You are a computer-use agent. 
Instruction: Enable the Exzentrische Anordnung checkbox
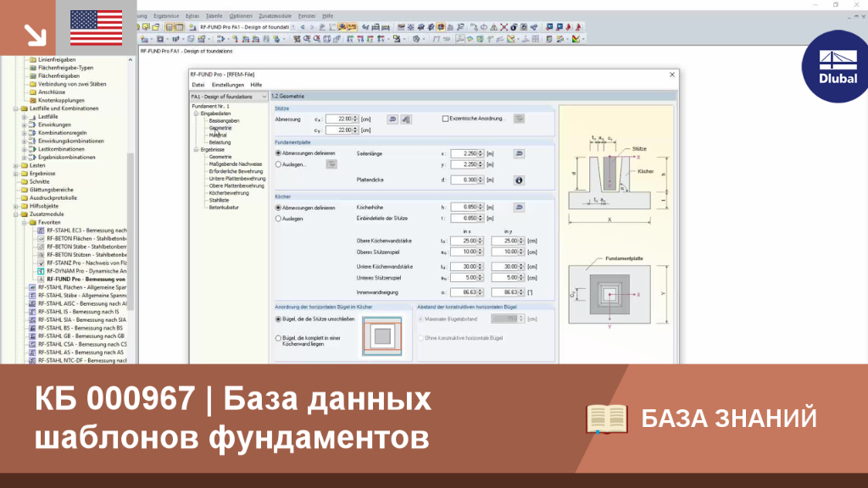click(445, 119)
